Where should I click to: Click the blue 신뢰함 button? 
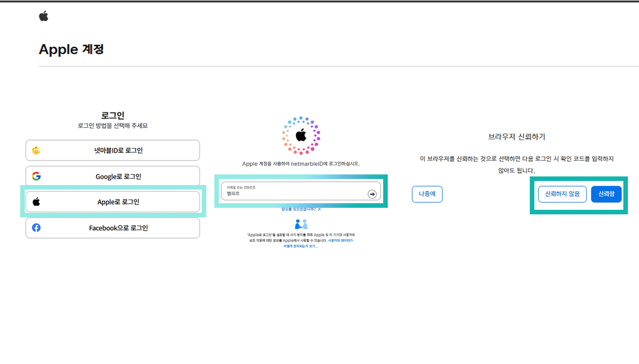coord(606,194)
